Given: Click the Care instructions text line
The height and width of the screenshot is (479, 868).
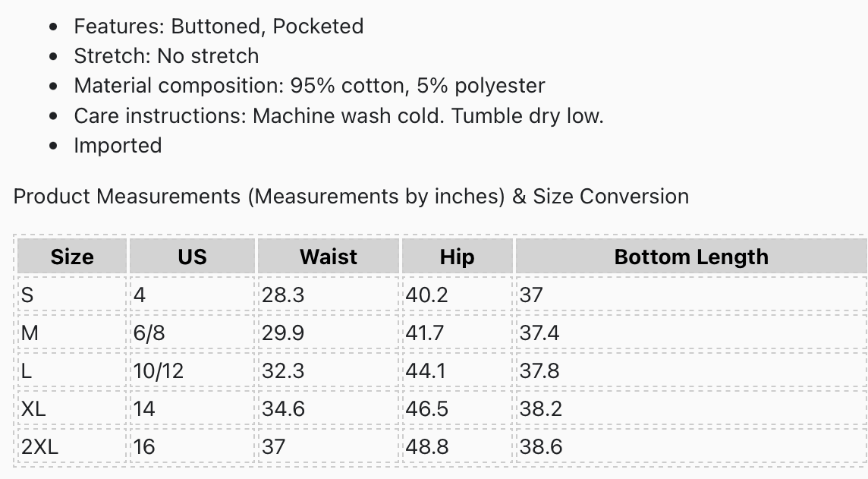Looking at the screenshot, I should point(339,115).
